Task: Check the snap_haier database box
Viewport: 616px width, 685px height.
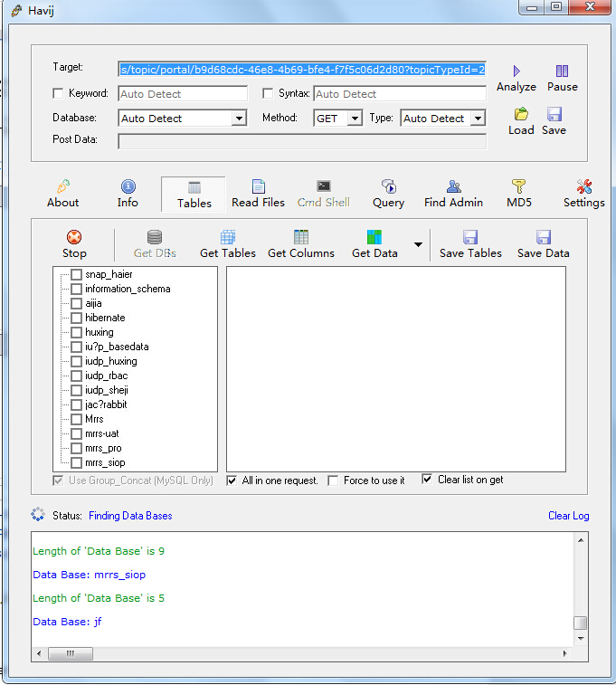Action: (x=76, y=274)
